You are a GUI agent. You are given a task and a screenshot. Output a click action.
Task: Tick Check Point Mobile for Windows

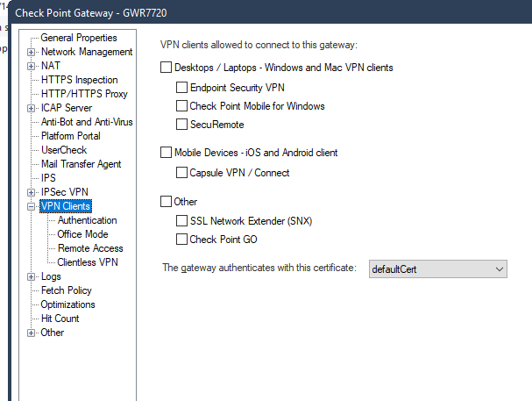tap(181, 106)
